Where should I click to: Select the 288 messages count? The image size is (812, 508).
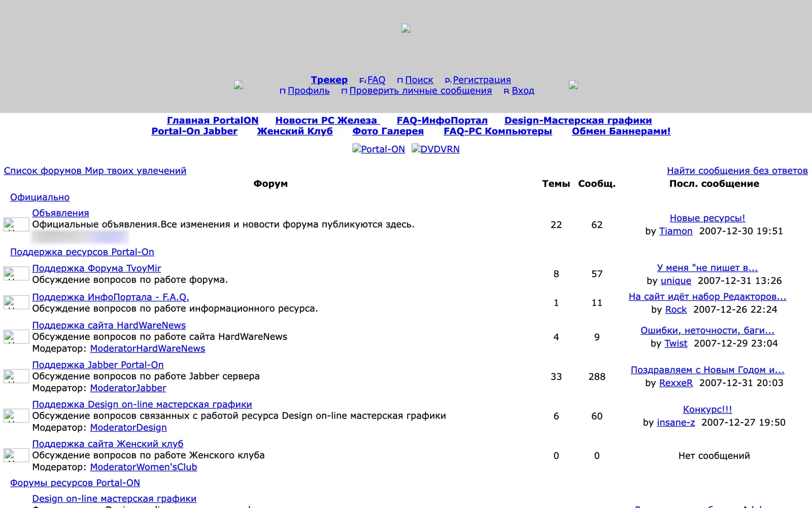597,376
